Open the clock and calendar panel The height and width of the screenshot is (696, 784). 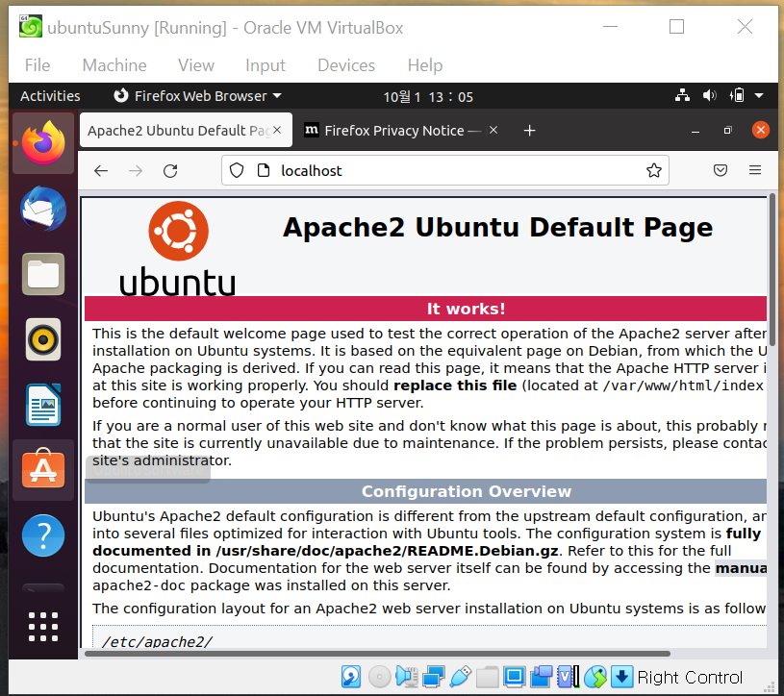(x=428, y=96)
